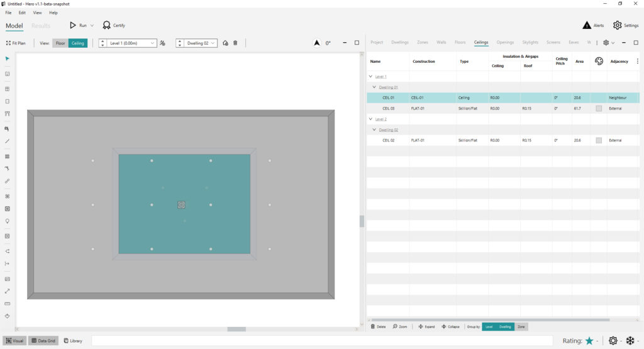Viewport: 644px width, 349px height.
Task: Open the Dwelling 02 dropdown
Action: pos(201,43)
